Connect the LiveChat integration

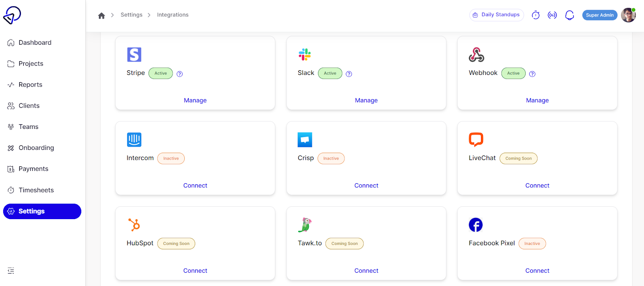click(x=537, y=186)
